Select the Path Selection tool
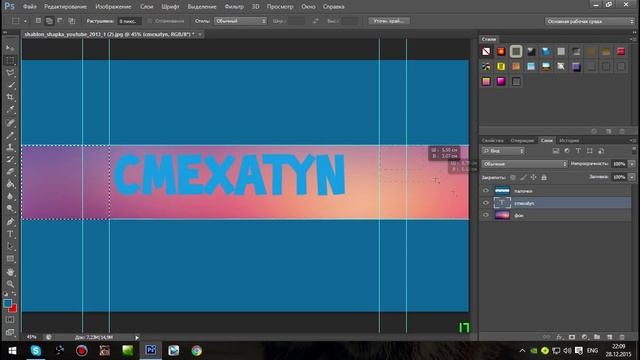 tap(10, 246)
